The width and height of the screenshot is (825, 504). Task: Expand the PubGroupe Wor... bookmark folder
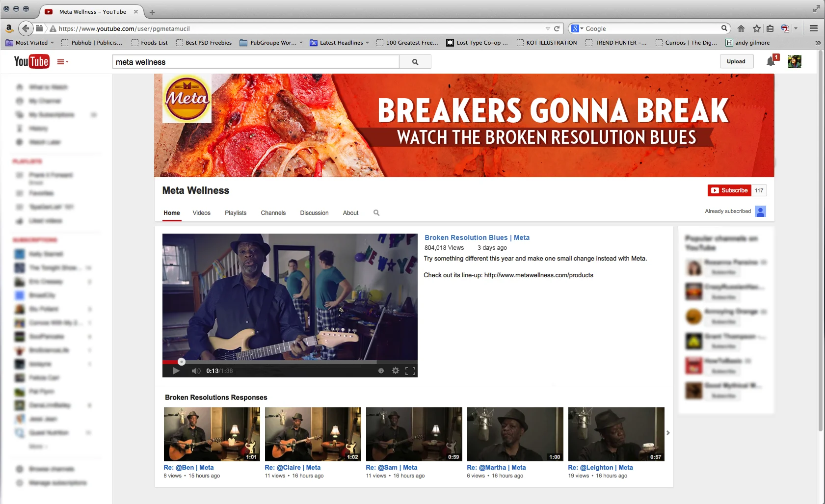(x=271, y=43)
